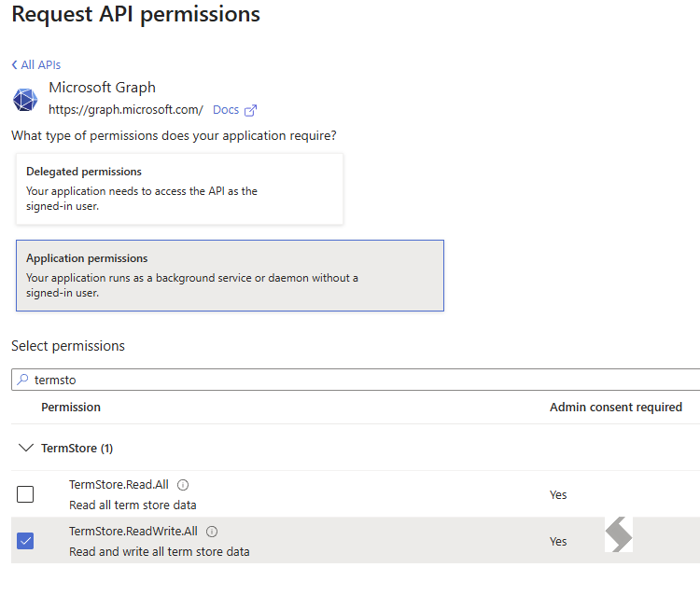The width and height of the screenshot is (700, 609).
Task: Click the TermStore.ReadWrite.All permission name
Action: coord(133,531)
